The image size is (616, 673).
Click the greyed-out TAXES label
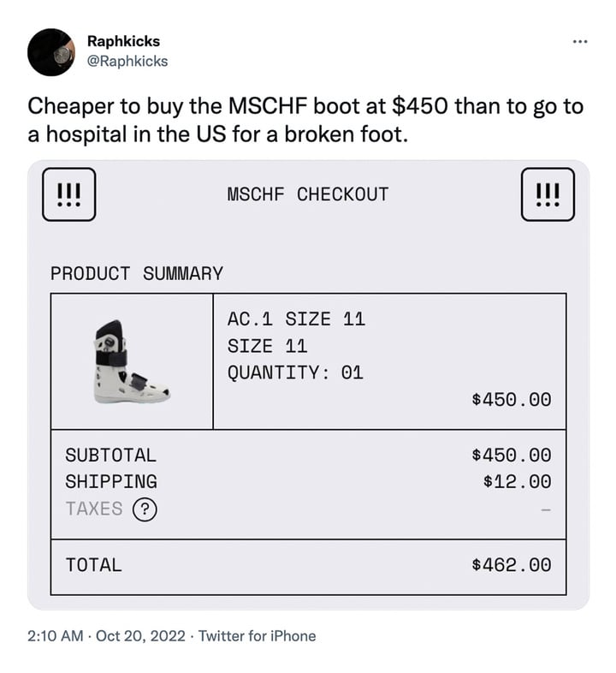pos(94,509)
